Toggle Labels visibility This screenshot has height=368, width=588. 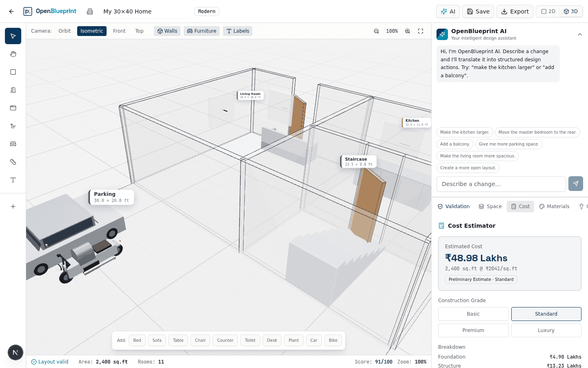pyautogui.click(x=238, y=31)
